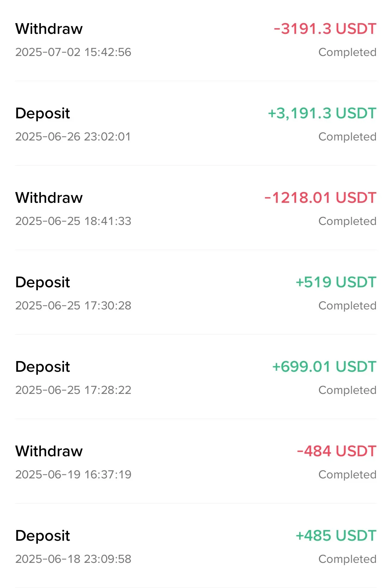392x588 pixels.
Task: Click Completed status under +519 USDT
Action: pos(347,306)
